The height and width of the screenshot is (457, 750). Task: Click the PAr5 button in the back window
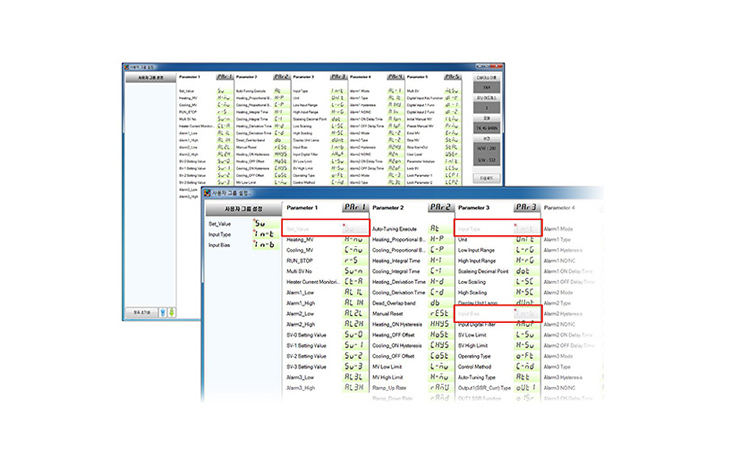pos(452,77)
